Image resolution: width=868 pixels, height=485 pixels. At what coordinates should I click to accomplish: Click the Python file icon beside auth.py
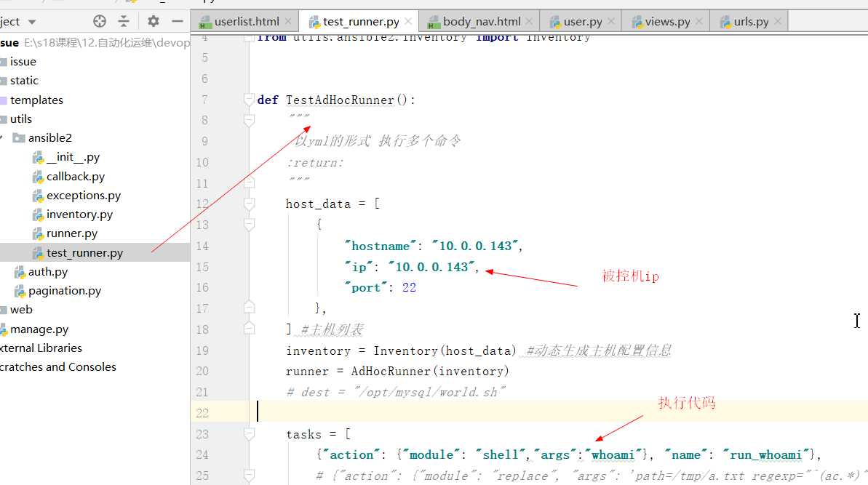tap(20, 271)
